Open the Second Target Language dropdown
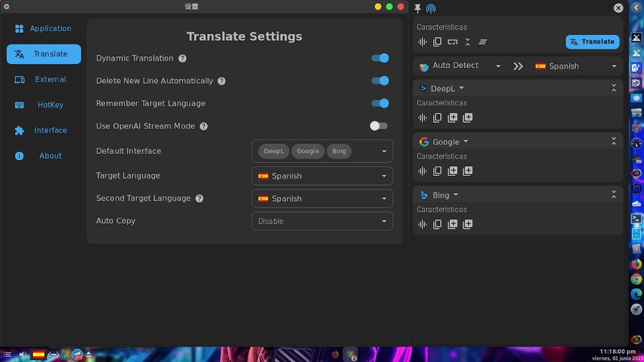 click(x=322, y=198)
